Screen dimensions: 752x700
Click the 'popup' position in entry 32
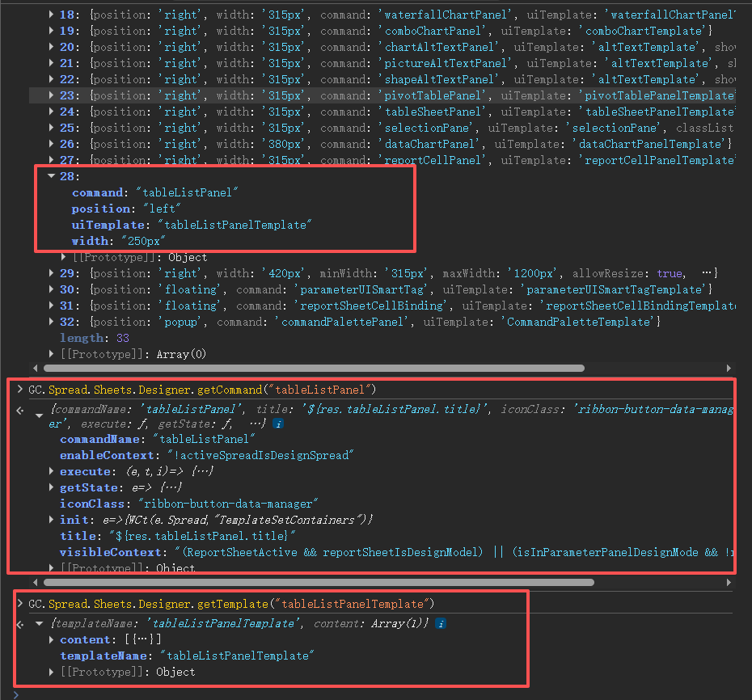180,322
